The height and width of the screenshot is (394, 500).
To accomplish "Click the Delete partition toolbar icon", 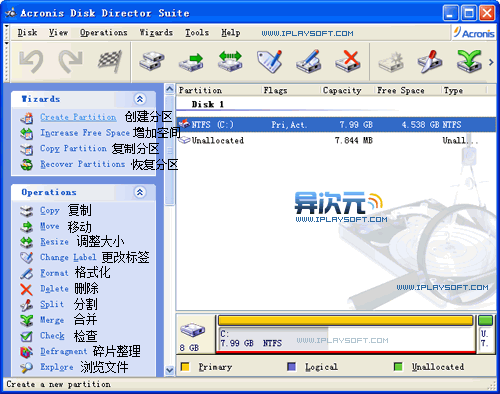I will coord(348,61).
